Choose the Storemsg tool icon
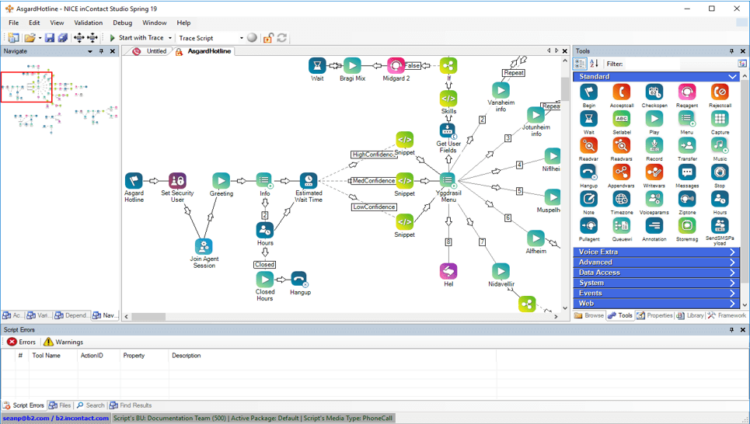750x424 pixels. point(687,226)
